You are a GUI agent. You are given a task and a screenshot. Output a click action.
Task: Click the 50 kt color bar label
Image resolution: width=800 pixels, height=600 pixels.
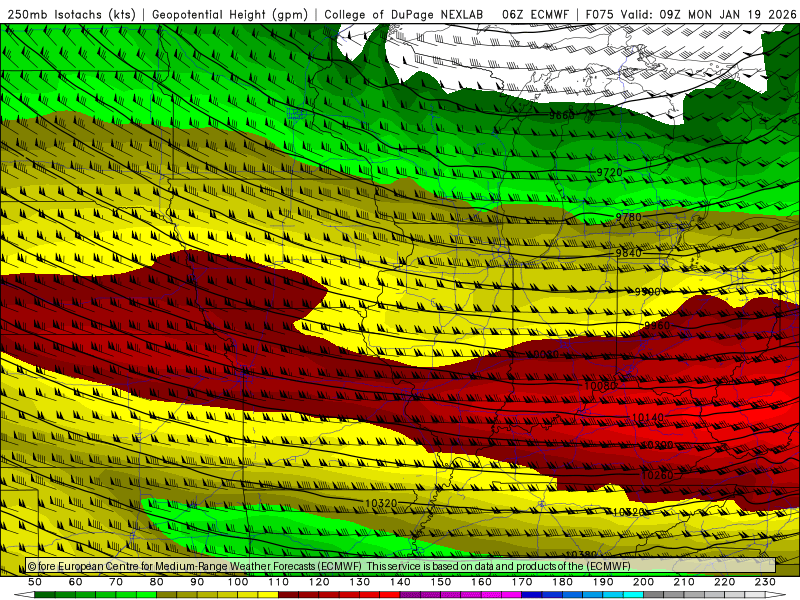(35, 582)
